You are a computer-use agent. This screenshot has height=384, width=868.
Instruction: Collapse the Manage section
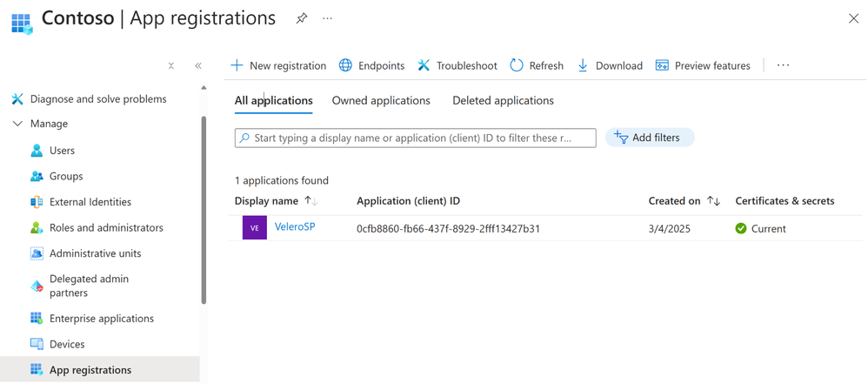coord(40,124)
